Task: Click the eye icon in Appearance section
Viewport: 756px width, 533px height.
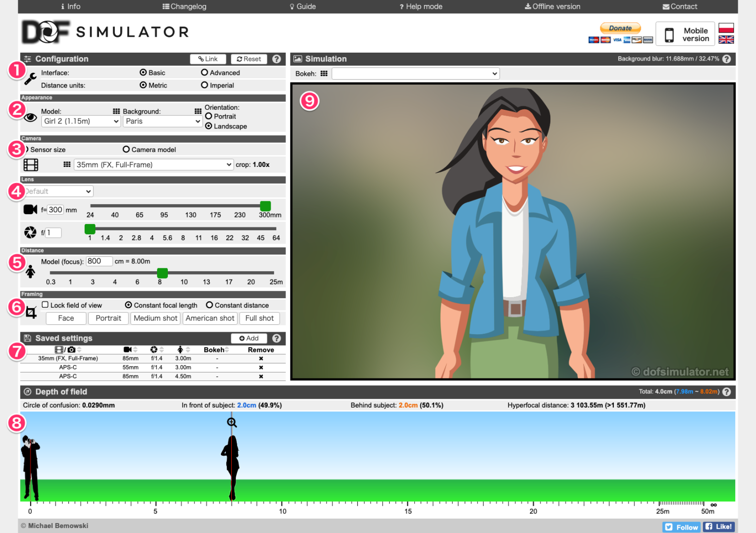Action: tap(30, 117)
